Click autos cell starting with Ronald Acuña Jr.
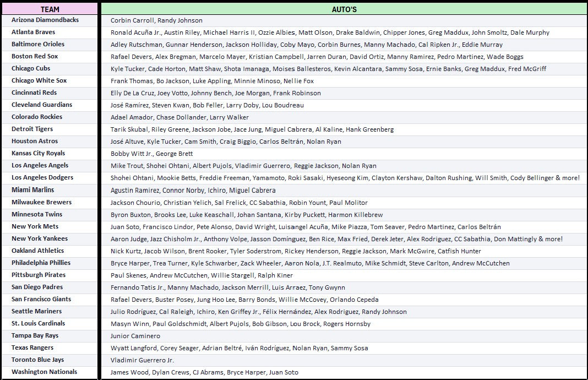 344,32
